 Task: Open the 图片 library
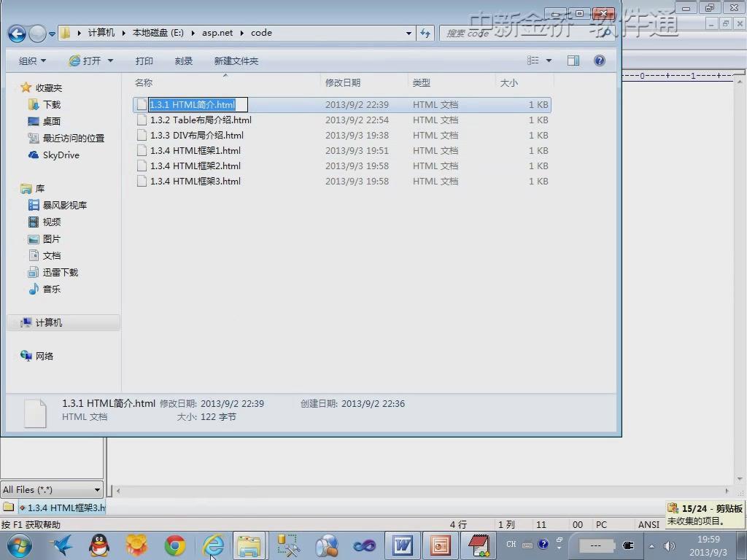tap(52, 239)
